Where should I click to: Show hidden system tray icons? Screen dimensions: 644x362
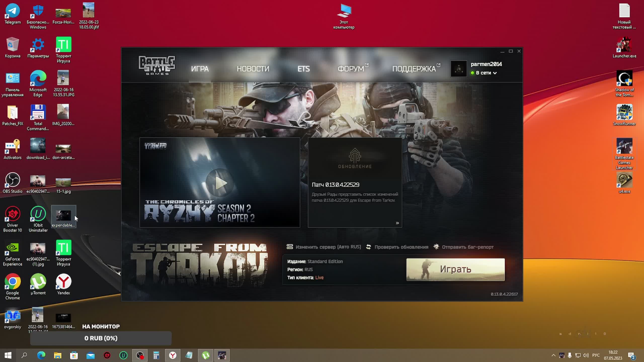pyautogui.click(x=553, y=355)
